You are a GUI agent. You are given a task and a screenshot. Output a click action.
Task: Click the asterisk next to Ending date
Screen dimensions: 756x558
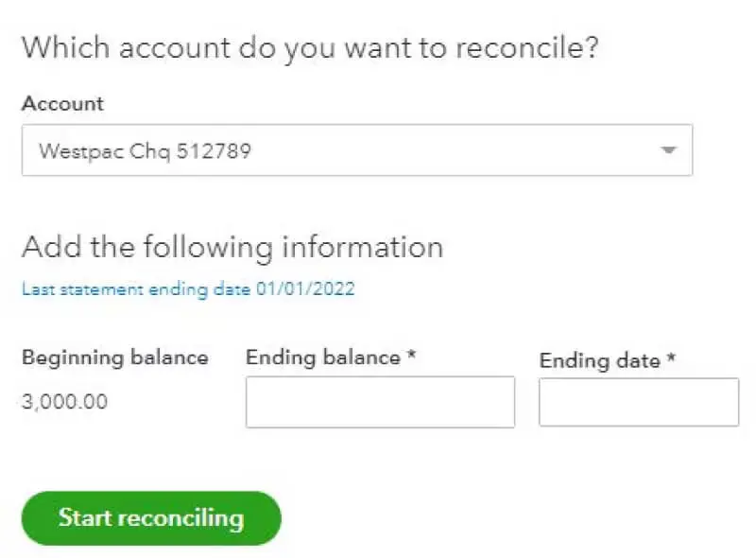click(671, 359)
